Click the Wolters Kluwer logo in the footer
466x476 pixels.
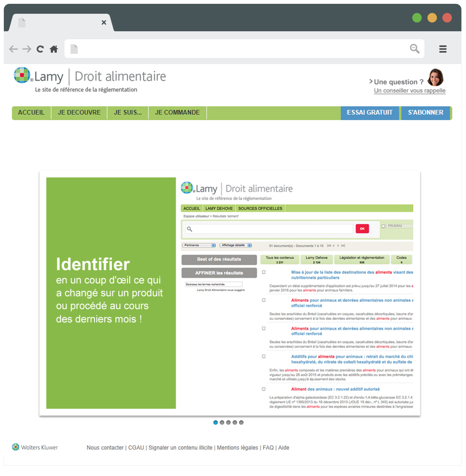(35, 447)
